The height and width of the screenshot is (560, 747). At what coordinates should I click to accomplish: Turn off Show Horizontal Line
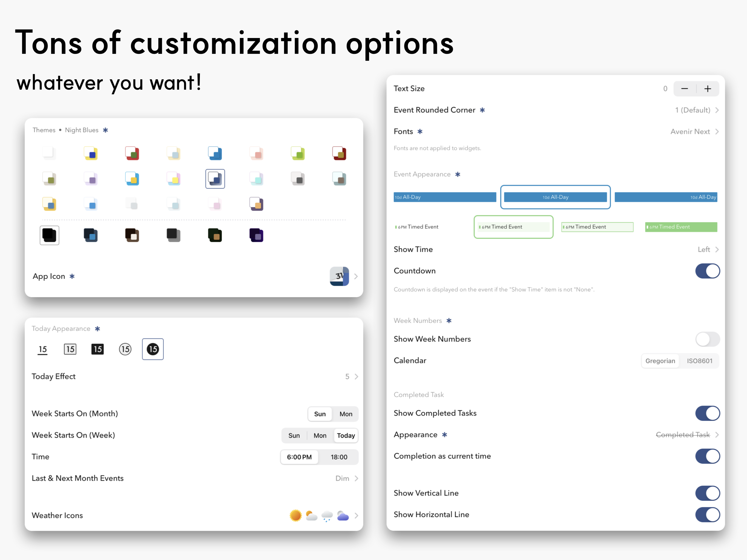(x=707, y=515)
